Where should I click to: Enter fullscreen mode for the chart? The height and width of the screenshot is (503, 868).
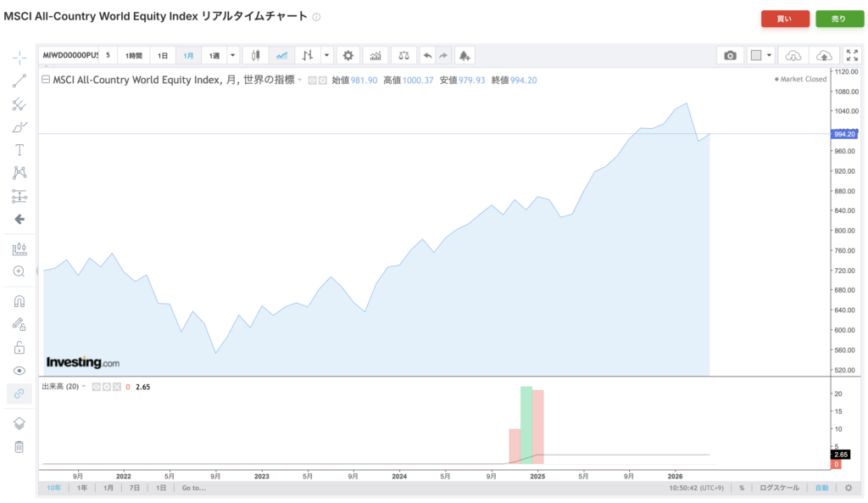851,55
